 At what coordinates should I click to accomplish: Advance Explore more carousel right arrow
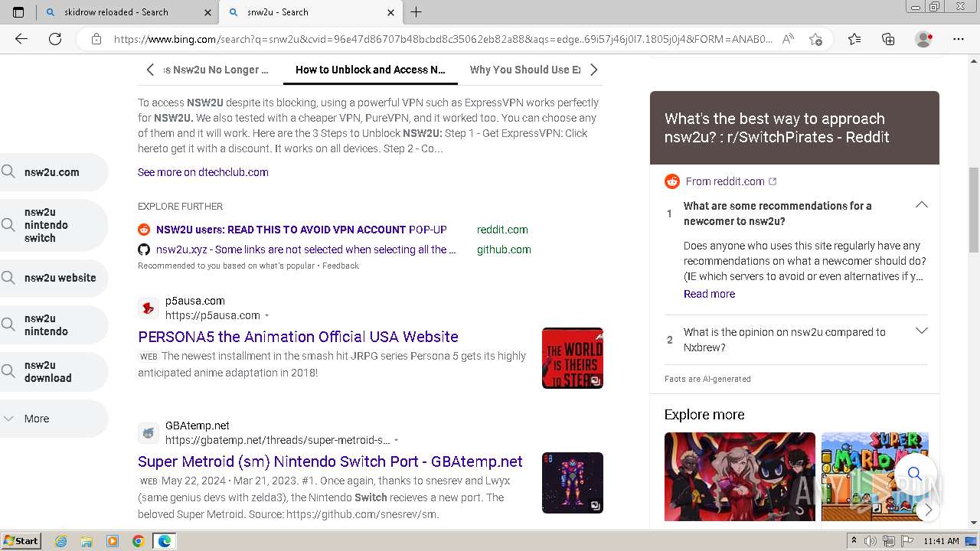[928, 510]
